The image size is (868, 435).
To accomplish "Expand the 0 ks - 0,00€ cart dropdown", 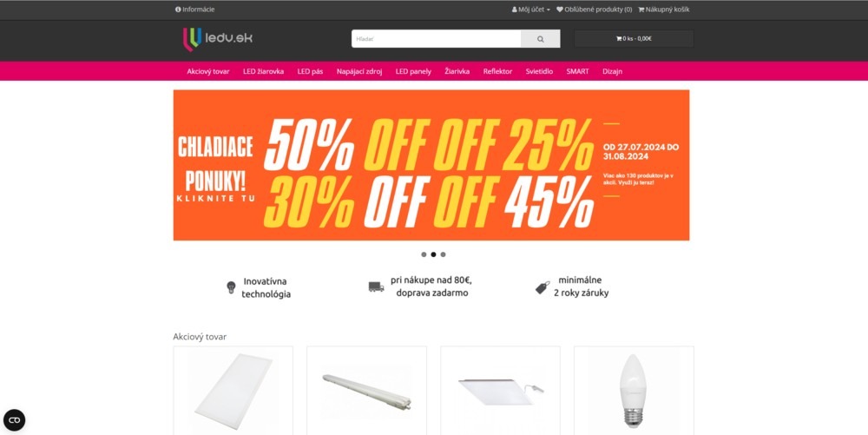I will [634, 39].
